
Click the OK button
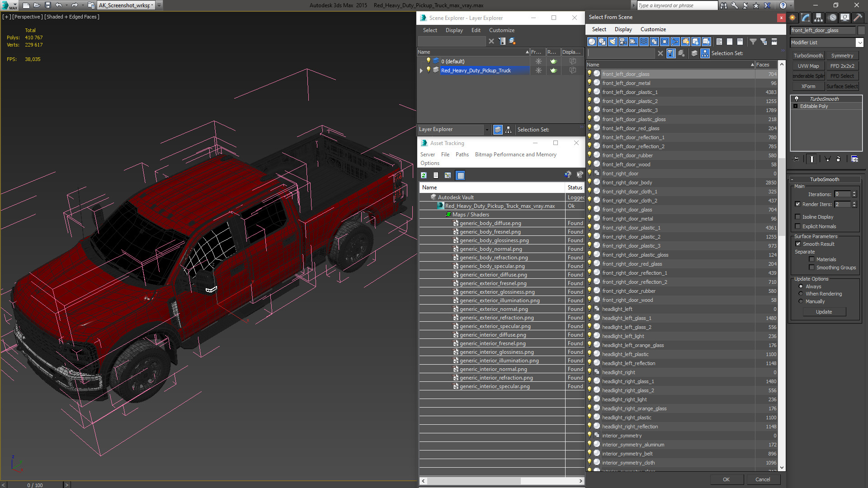pos(726,479)
